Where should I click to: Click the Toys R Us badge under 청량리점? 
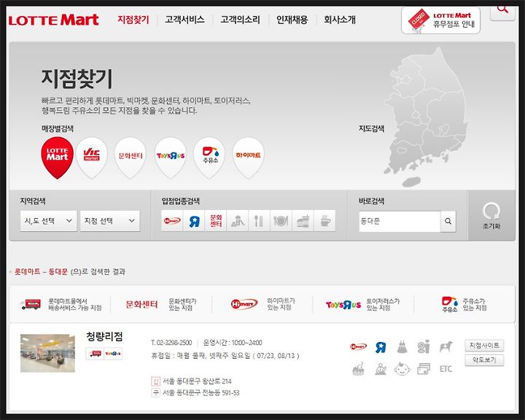pos(113,354)
